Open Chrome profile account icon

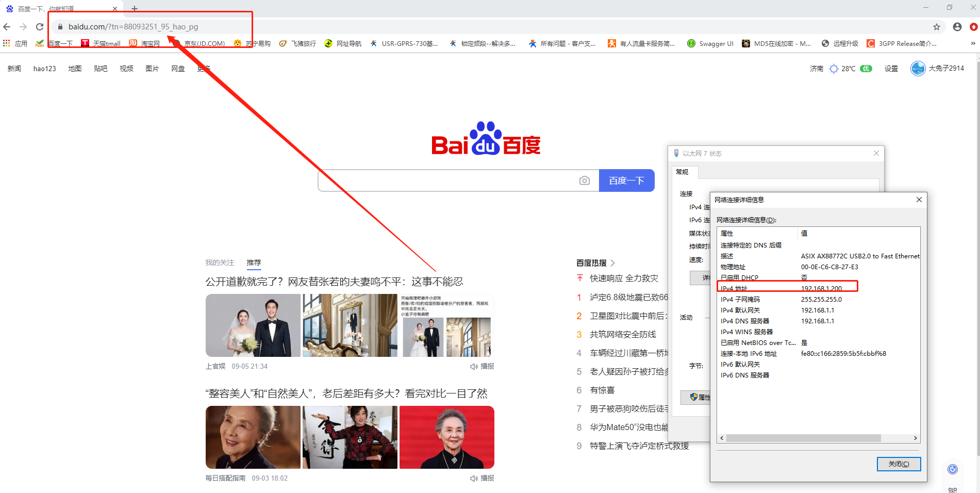click(957, 27)
